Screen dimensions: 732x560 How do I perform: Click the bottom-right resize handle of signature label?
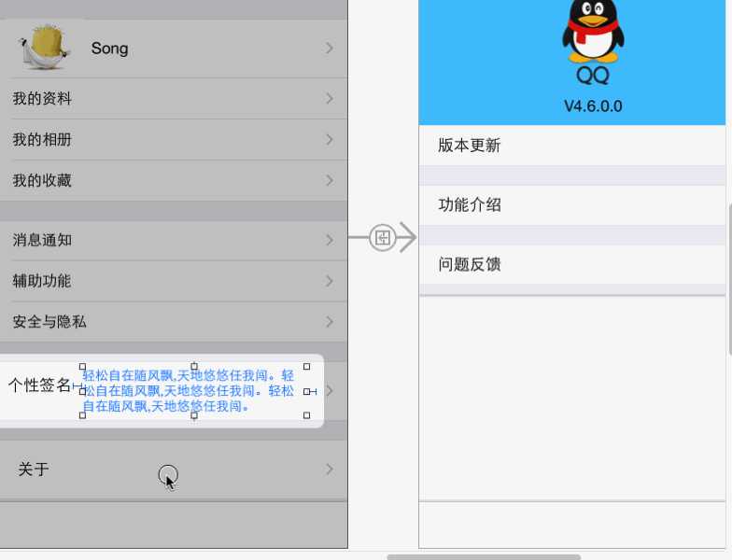(306, 414)
